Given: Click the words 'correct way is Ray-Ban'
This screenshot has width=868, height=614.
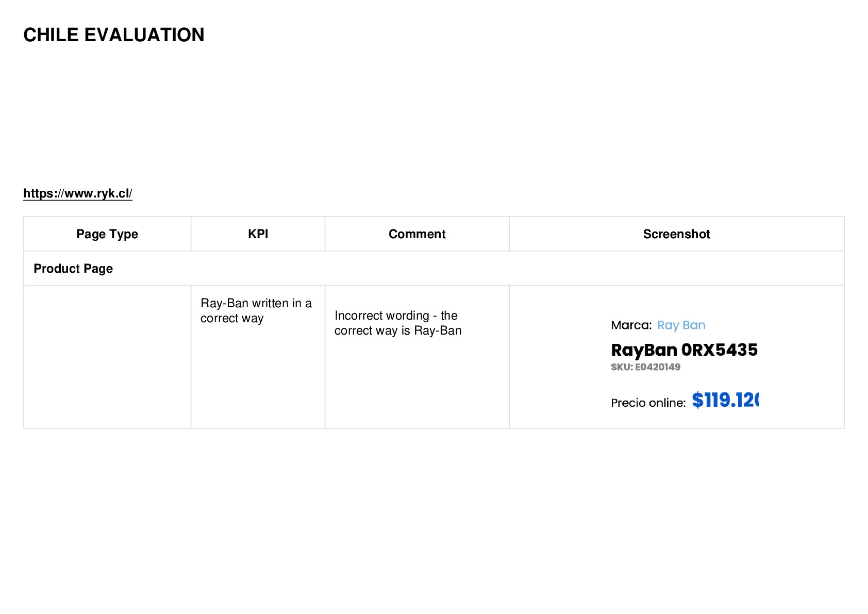Looking at the screenshot, I should pyautogui.click(x=398, y=331).
